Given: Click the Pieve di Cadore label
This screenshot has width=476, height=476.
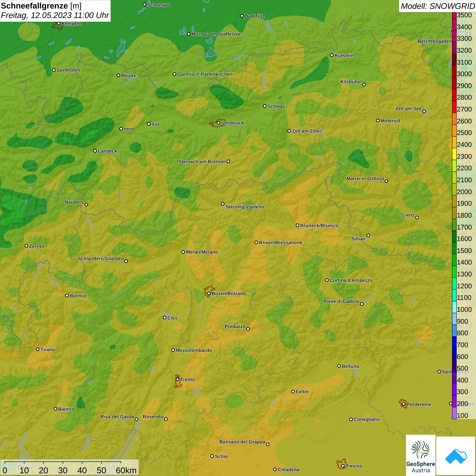Looking at the screenshot, I should click(341, 301).
